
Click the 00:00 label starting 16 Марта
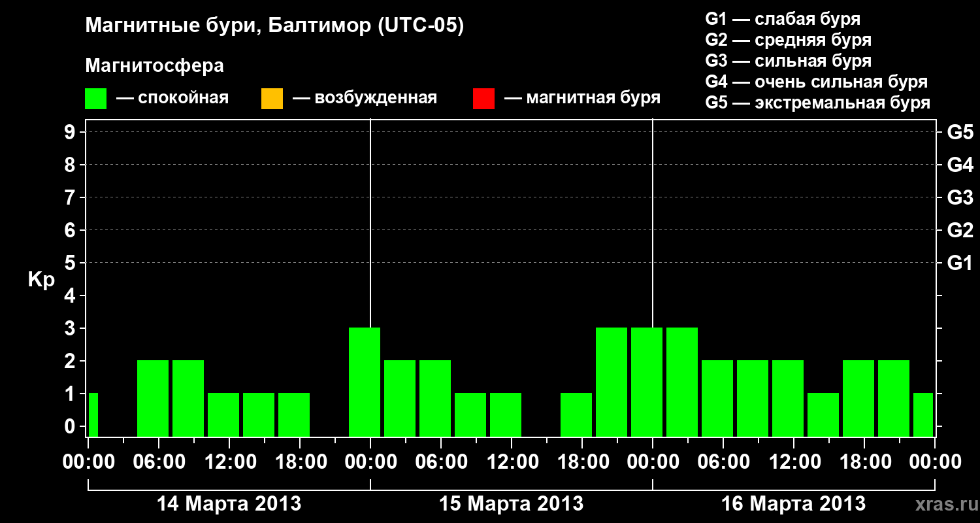point(653,462)
